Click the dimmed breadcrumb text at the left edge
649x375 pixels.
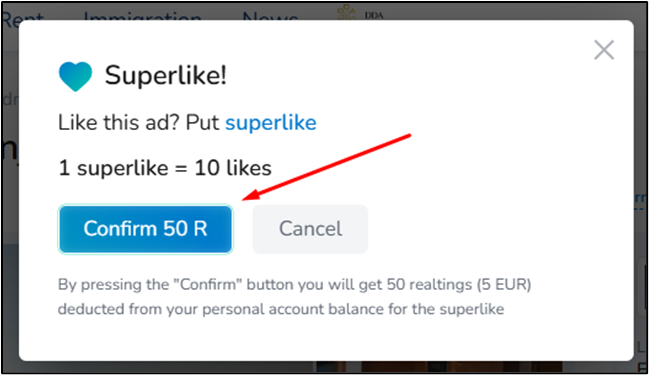pos(9,99)
